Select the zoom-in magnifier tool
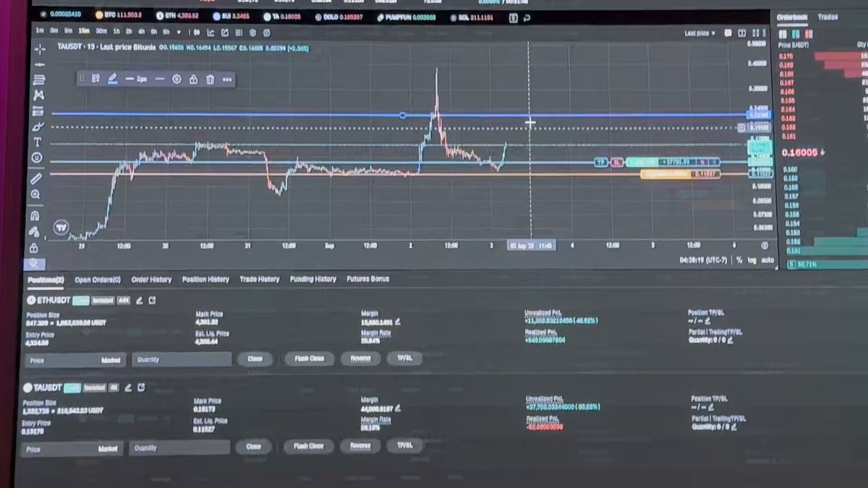This screenshot has width=868, height=488. click(35, 194)
